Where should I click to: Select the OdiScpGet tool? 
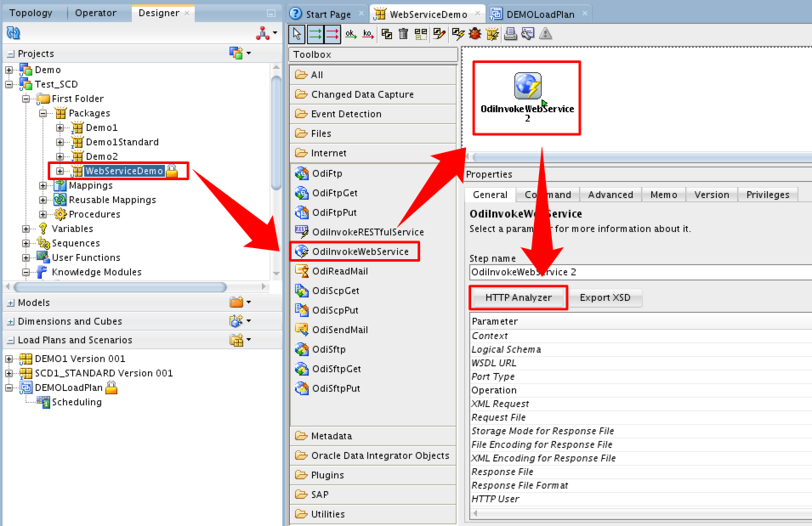coord(327,291)
